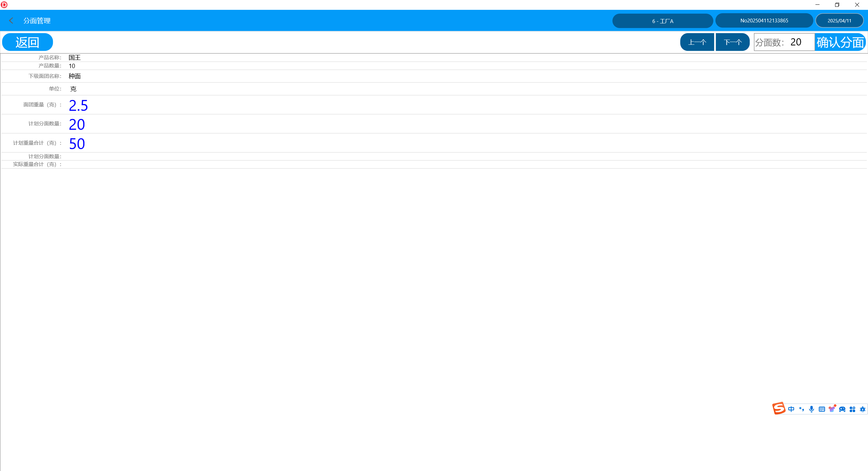Click the Sogou S logo icon

(778, 408)
